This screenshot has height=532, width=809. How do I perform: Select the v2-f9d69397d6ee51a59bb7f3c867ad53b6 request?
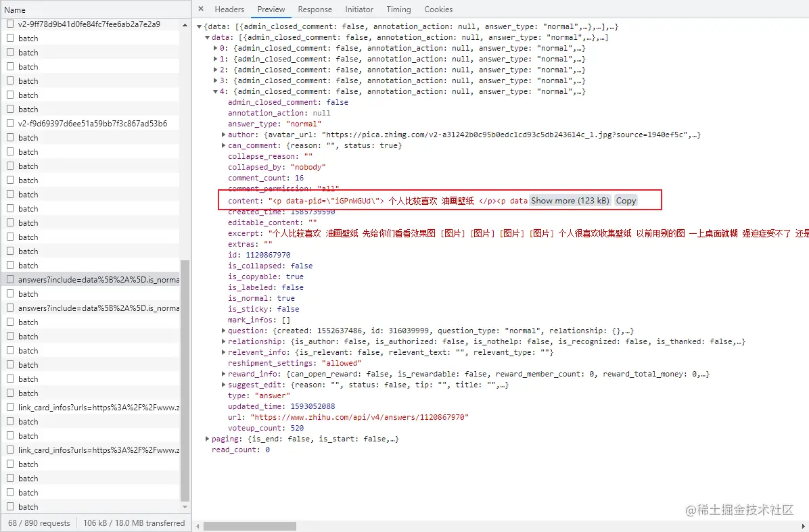93,123
